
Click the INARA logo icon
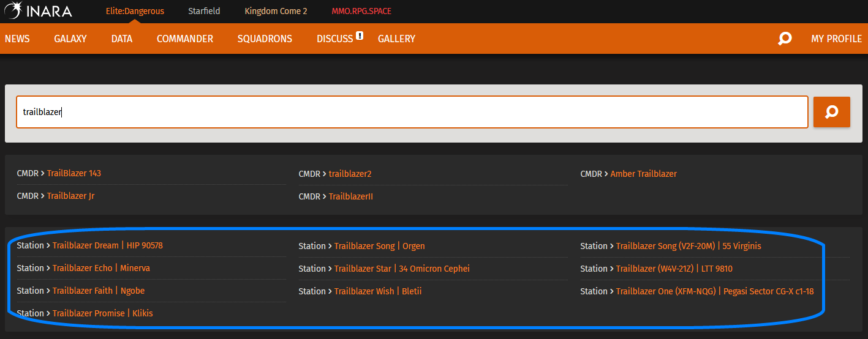[x=13, y=11]
